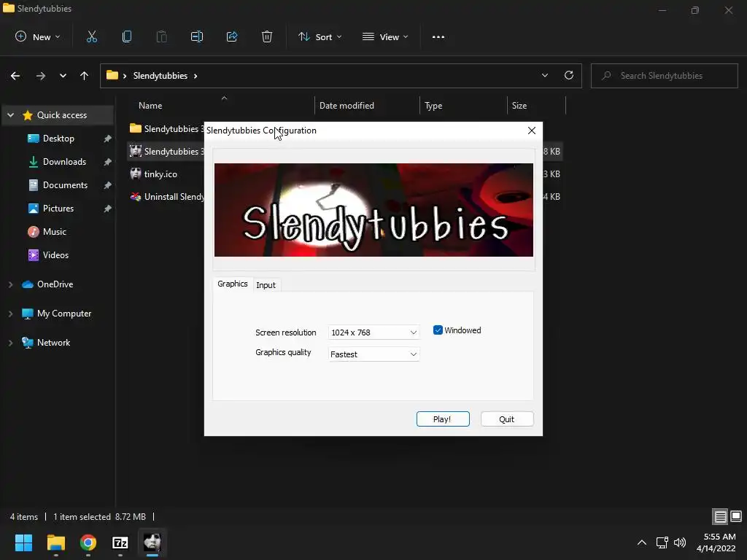Expand address bar history dropdown
Viewport: 747px width, 560px height.
tap(545, 75)
